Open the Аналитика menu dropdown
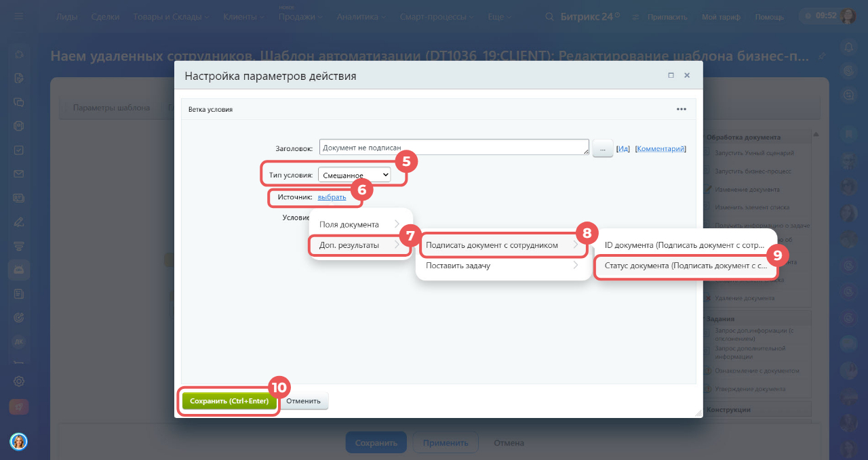868x460 pixels. click(x=361, y=16)
